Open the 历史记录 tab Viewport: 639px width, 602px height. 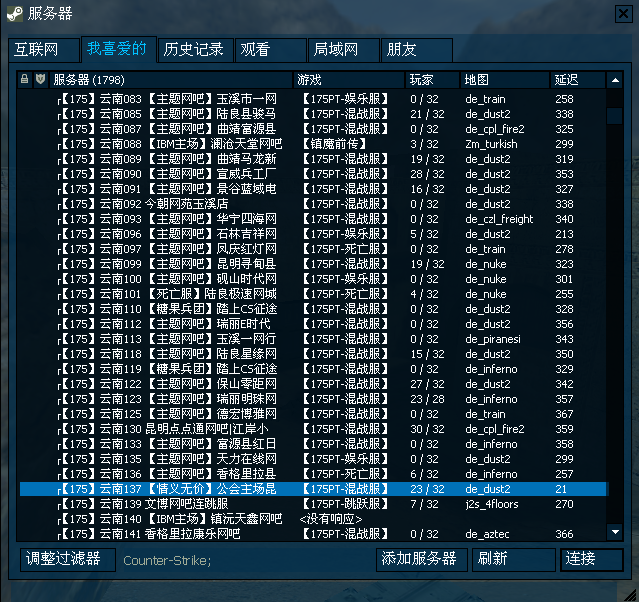coord(196,50)
